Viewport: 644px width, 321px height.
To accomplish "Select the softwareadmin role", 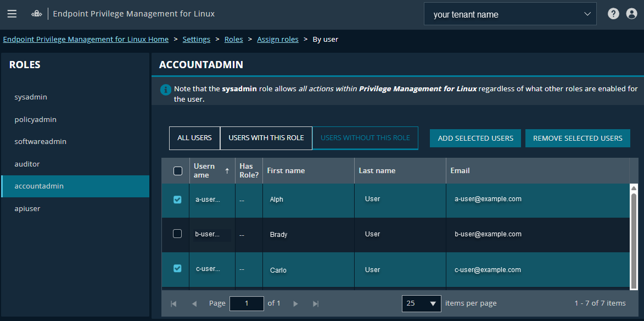I will click(75, 142).
